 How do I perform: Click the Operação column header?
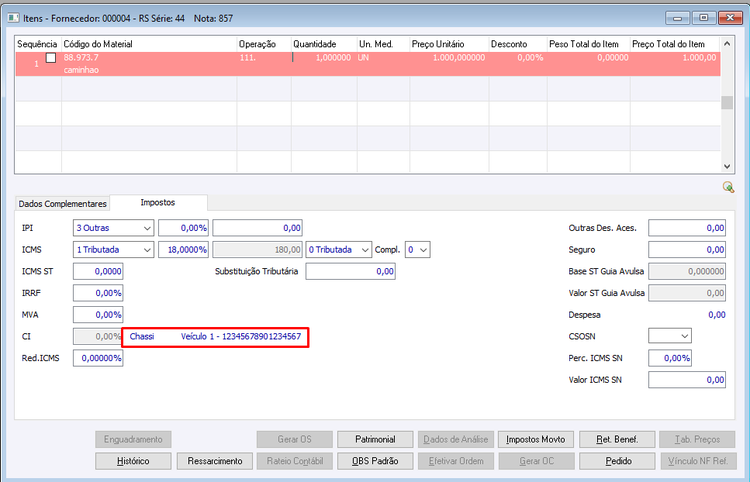pyautogui.click(x=264, y=44)
